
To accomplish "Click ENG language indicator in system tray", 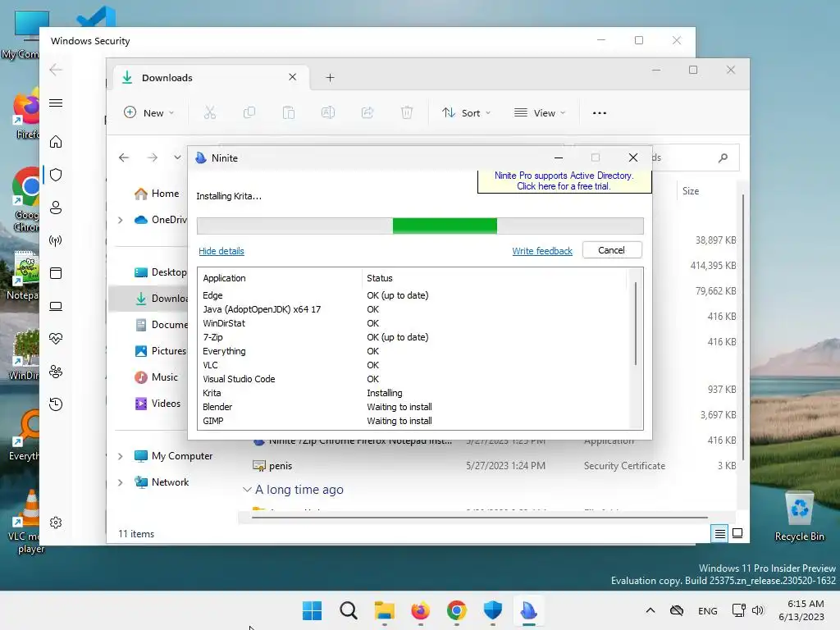I will pyautogui.click(x=707, y=610).
